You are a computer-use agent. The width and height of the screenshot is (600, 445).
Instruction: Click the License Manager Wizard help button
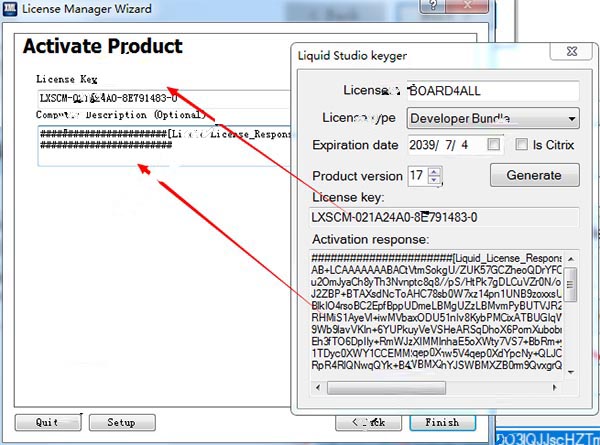click(433, 5)
